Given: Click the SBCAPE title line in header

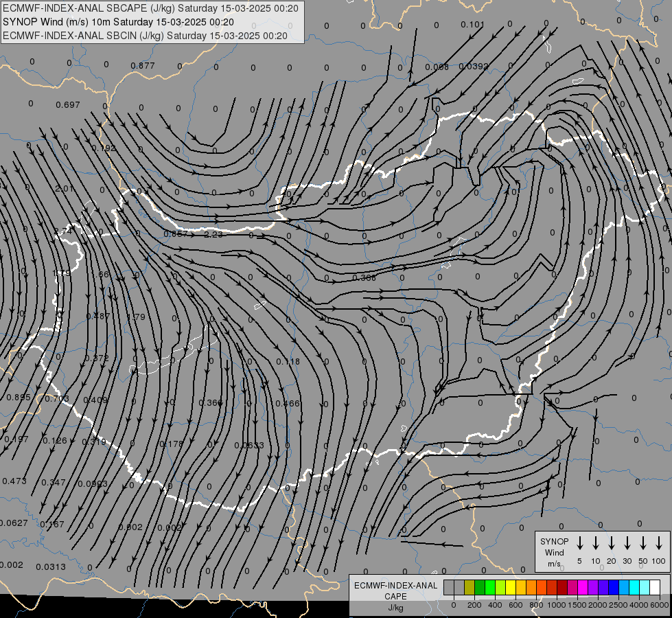Looking at the screenshot, I should point(150,8).
